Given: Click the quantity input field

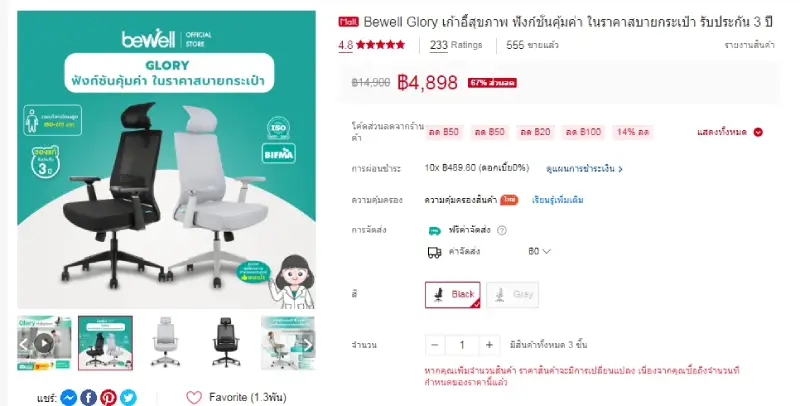Looking at the screenshot, I should (462, 345).
